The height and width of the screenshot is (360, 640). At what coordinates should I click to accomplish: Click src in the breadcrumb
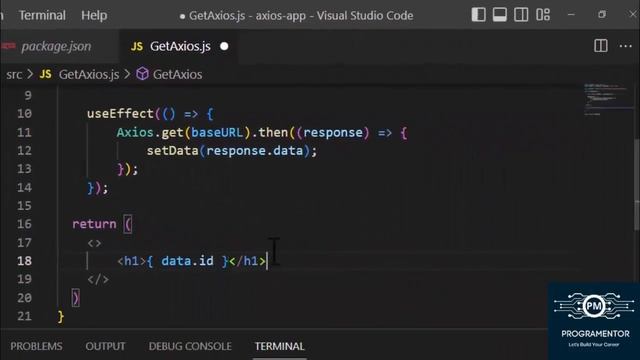[14, 74]
